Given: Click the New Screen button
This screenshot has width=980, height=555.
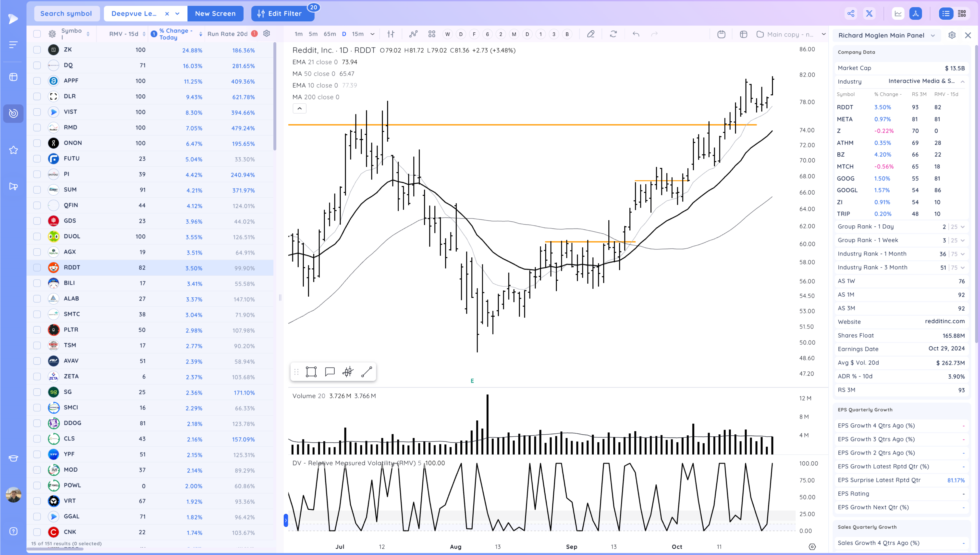Looking at the screenshot, I should click(x=215, y=14).
